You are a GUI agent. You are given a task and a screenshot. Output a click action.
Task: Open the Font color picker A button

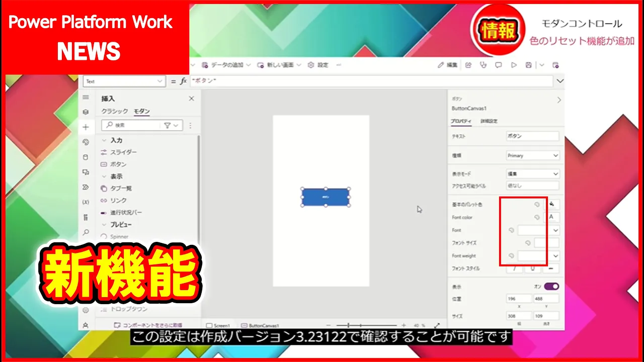click(x=552, y=217)
